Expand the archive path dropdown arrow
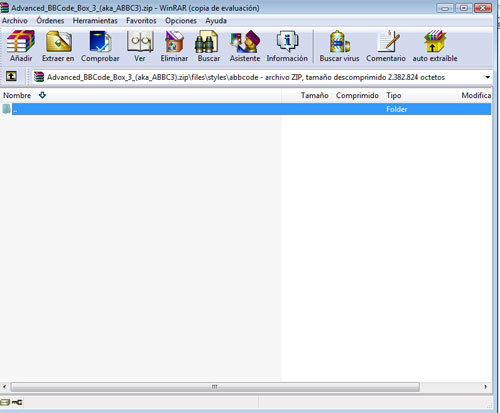Viewport: 500px width, 413px height. (487, 77)
